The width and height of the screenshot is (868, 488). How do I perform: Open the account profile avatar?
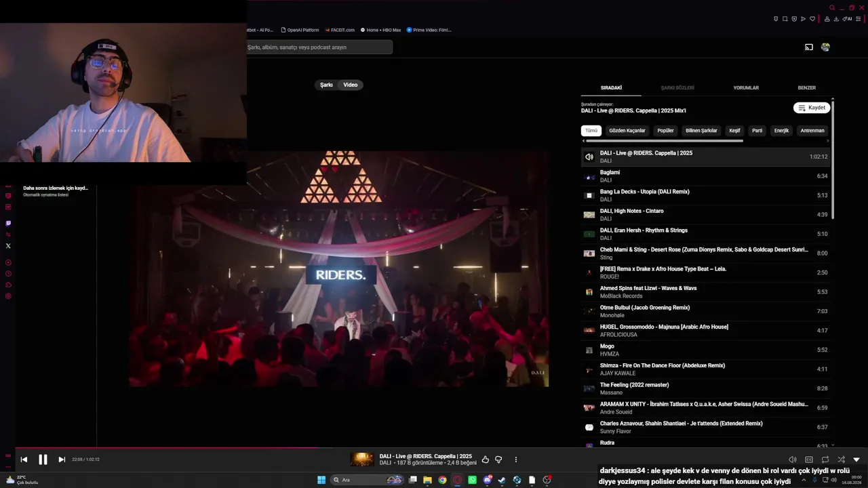pyautogui.click(x=825, y=47)
